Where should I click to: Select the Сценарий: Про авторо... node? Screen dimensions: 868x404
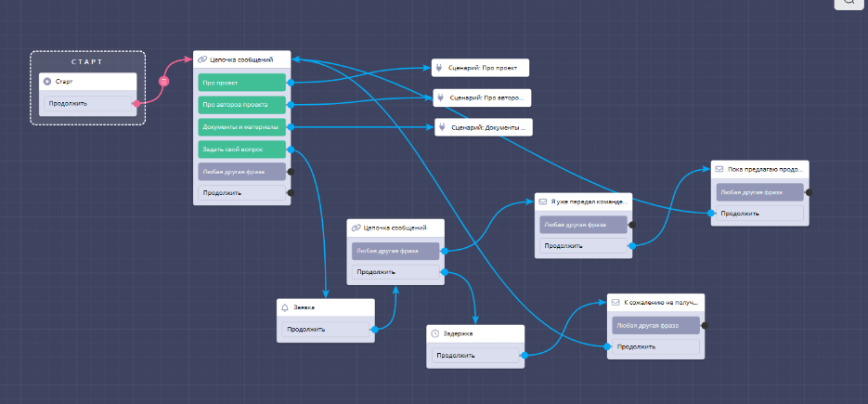[x=483, y=98]
